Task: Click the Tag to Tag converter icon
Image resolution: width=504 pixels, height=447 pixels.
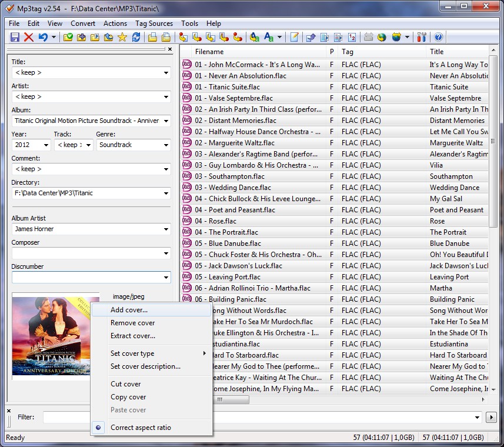Action: point(238,37)
